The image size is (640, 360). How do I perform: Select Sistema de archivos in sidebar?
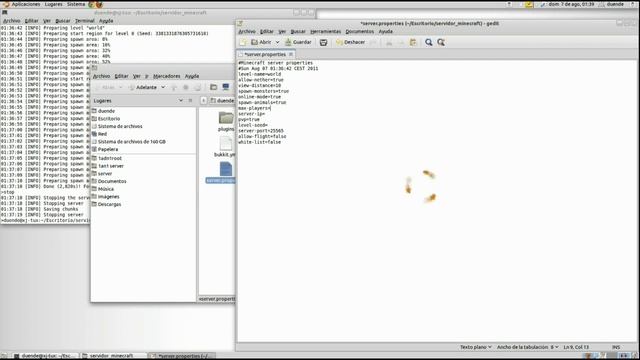120,127
